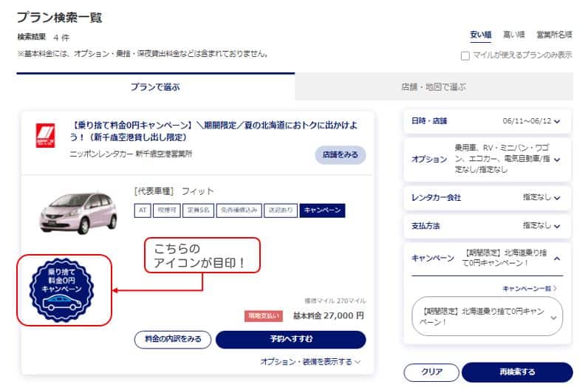Enable マイルが使えるプランのみ表示 checkbox
588x387 pixels.
pos(465,55)
